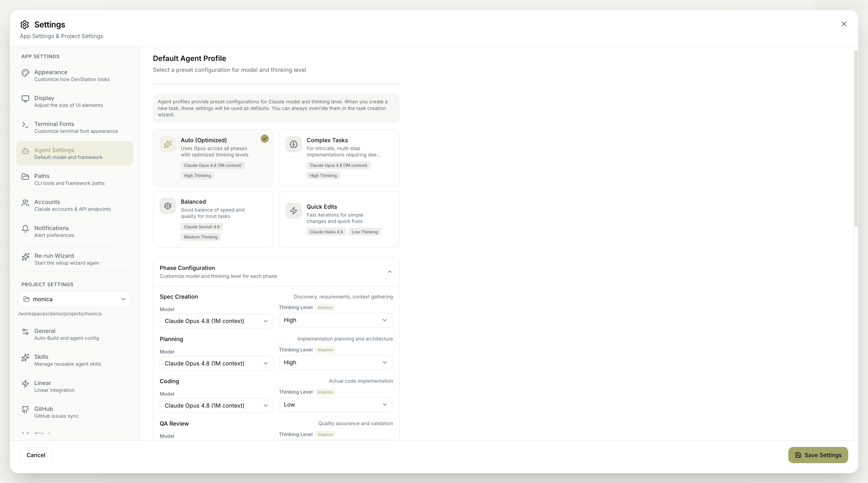The width and height of the screenshot is (868, 483).
Task: Click the Medium Thinking tag on Balanced
Action: pos(201,237)
